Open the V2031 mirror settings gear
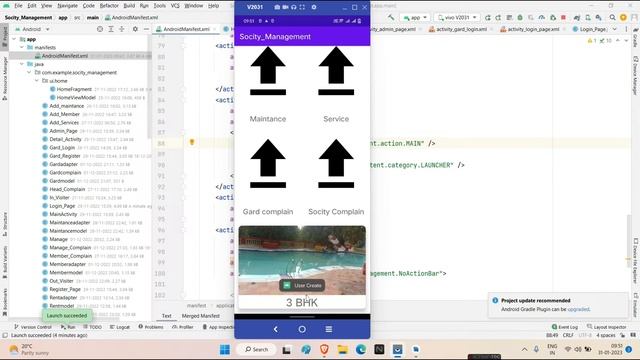Viewport: 640px width, 360px height. pyautogui.click(x=314, y=7)
